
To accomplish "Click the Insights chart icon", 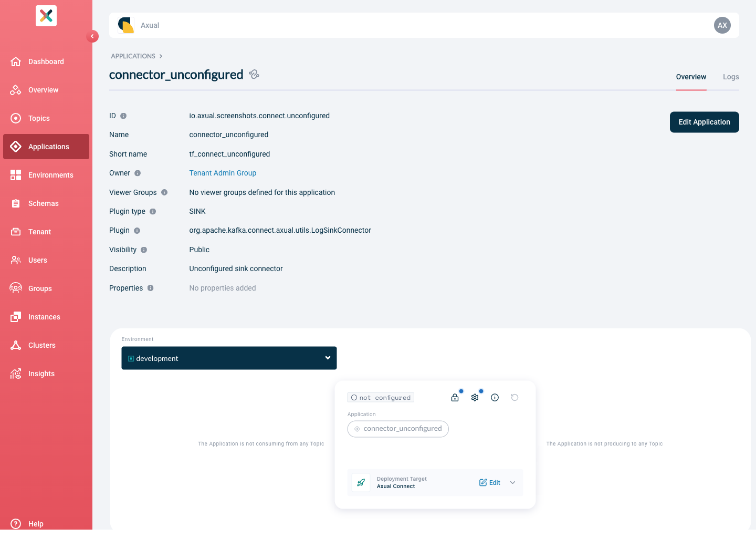I will point(16,374).
